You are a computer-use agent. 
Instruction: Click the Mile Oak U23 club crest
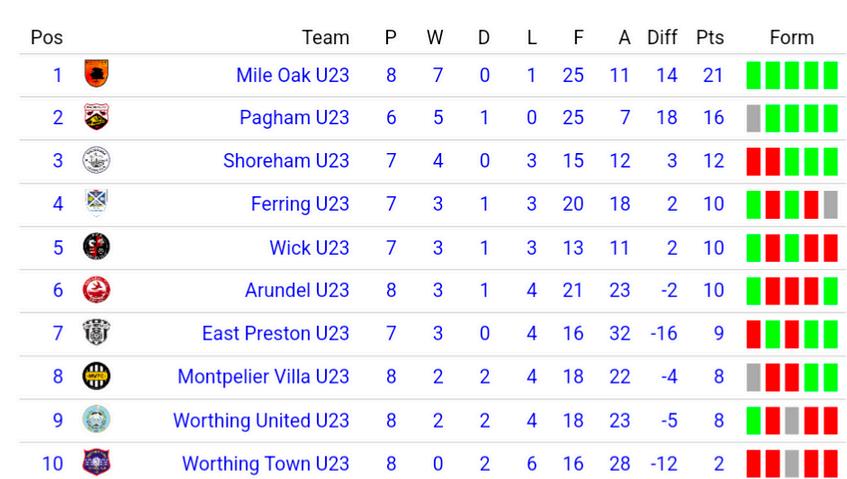pos(96,73)
